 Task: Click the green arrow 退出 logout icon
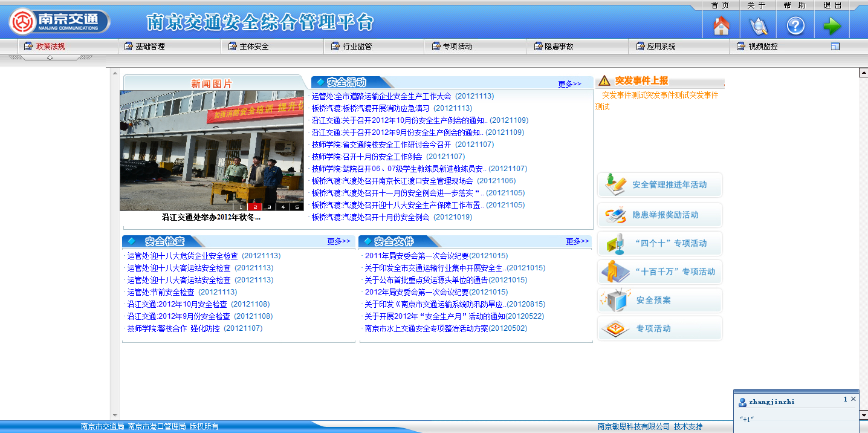click(832, 26)
